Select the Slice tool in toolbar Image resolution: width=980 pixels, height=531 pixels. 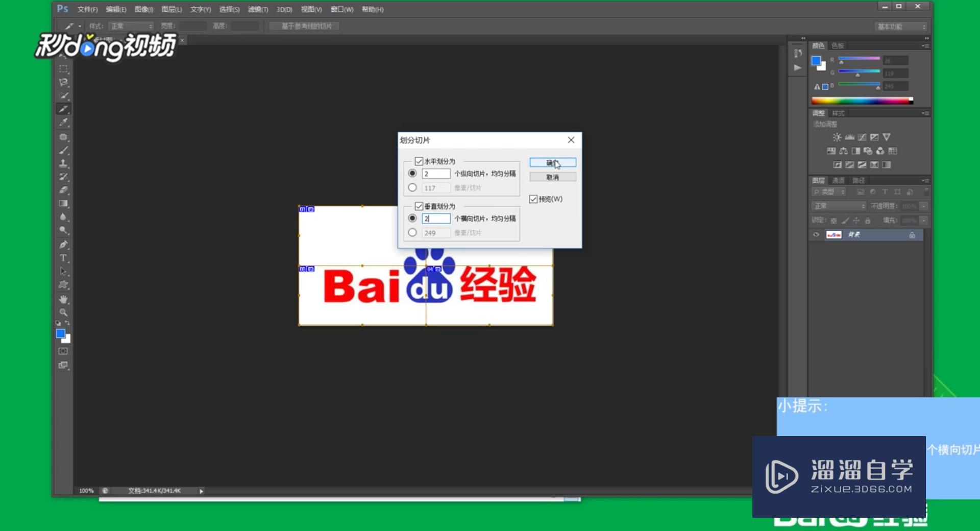(x=63, y=109)
